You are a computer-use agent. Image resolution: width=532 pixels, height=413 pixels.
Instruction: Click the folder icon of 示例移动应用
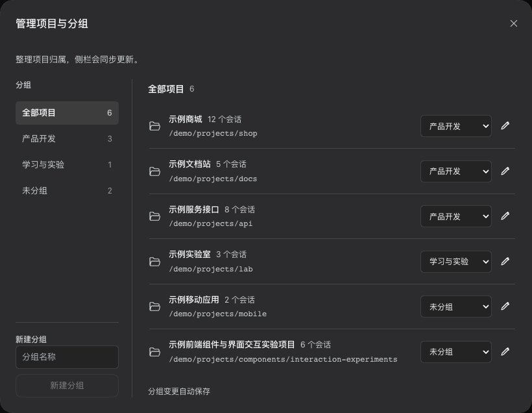pyautogui.click(x=154, y=307)
